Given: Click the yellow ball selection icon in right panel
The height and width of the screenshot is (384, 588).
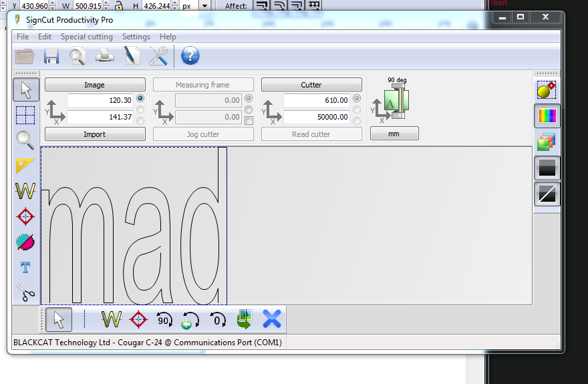Looking at the screenshot, I should click(547, 90).
